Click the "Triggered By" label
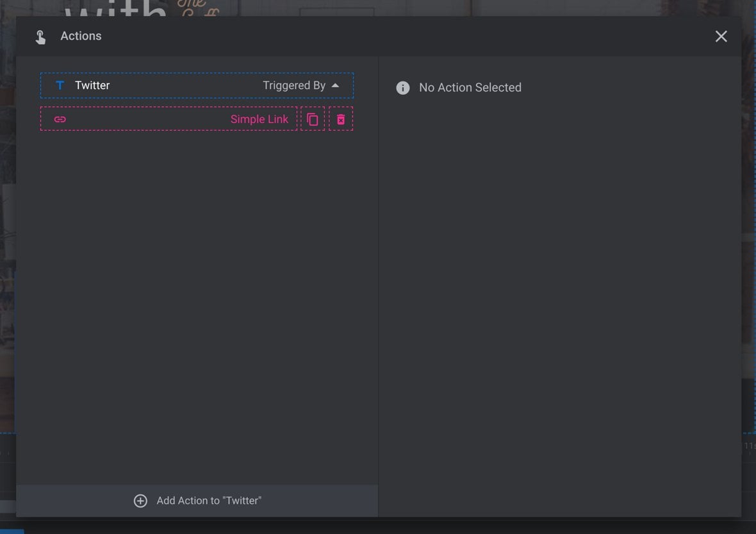This screenshot has height=534, width=756. tap(294, 85)
